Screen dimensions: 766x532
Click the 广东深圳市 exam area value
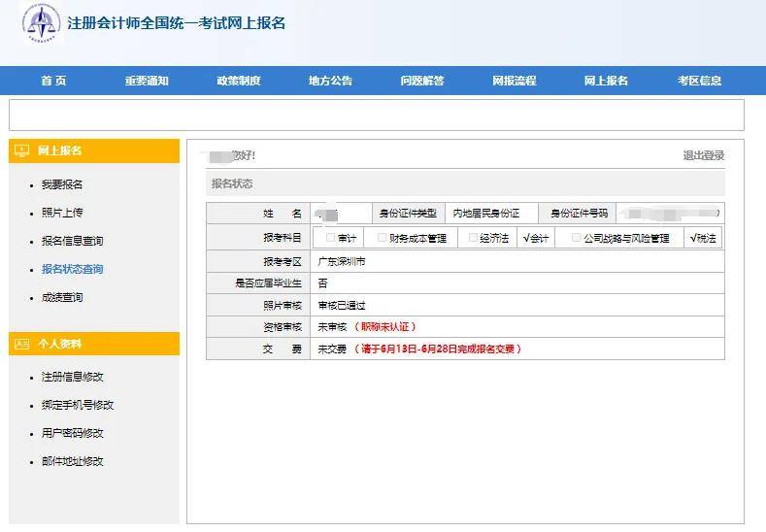342,262
